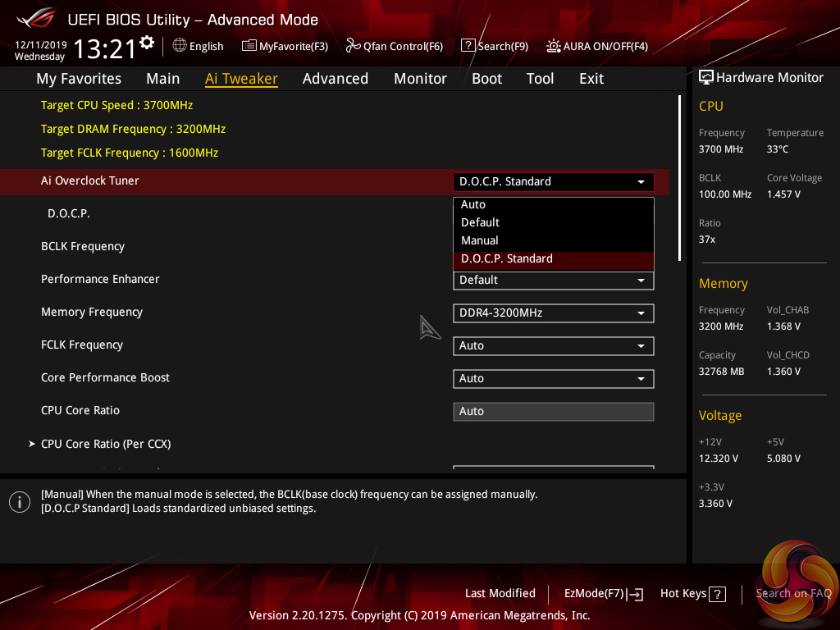Click the globe language icon
The image size is (840, 630).
point(180,46)
